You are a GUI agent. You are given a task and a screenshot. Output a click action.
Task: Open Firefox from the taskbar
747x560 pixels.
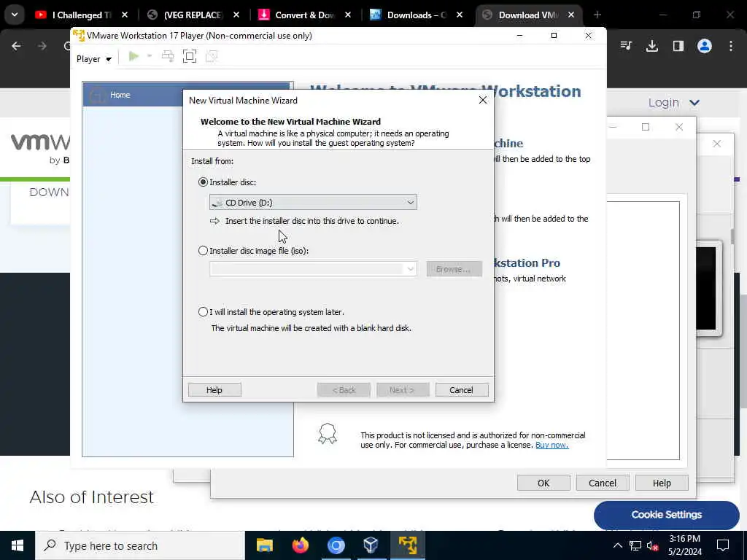[300, 545]
